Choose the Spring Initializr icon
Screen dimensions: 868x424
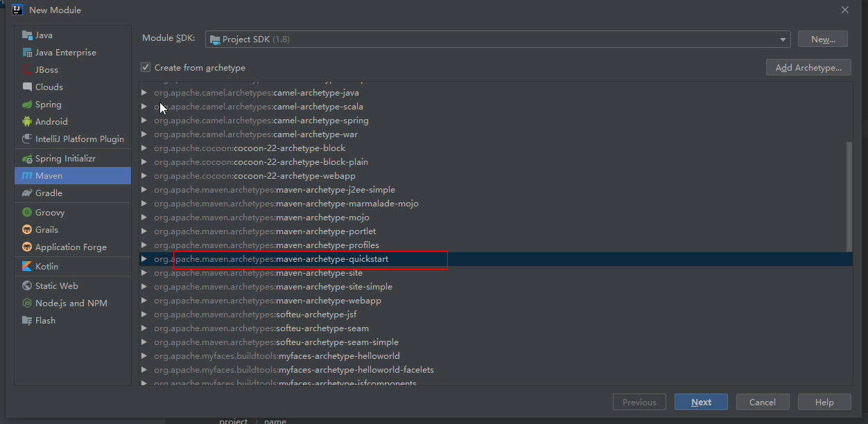coord(27,159)
